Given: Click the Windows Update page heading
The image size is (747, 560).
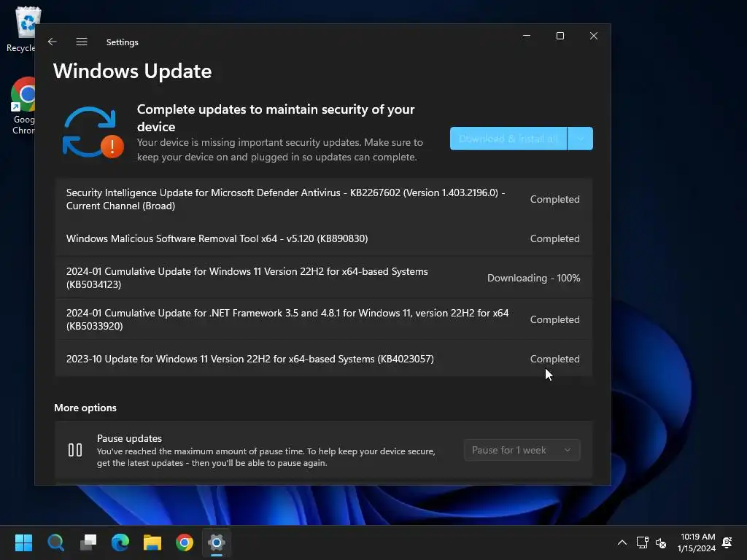Looking at the screenshot, I should [133, 71].
